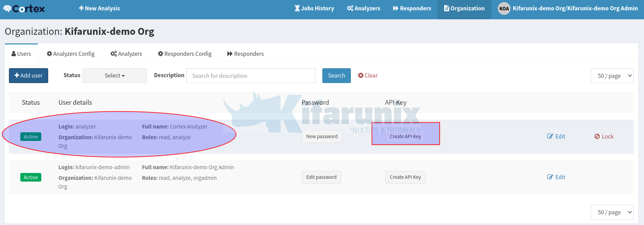644x225 pixels.
Task: Create API Key for analyzer user
Action: click(x=405, y=136)
